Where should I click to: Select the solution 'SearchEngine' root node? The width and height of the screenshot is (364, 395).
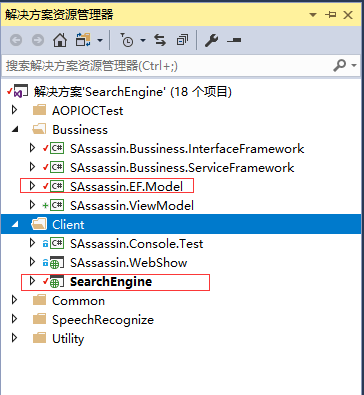pos(132,92)
